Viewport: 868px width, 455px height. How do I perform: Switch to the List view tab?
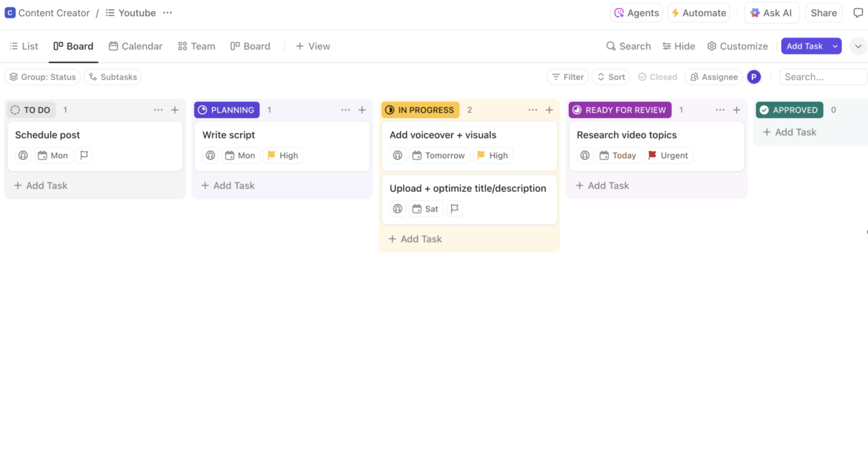(x=24, y=46)
